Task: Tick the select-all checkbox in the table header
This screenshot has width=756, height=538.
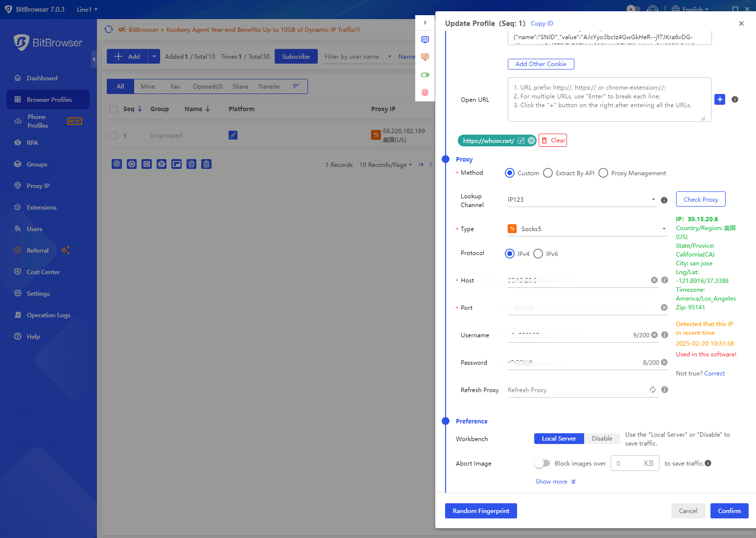Action: 113,109
